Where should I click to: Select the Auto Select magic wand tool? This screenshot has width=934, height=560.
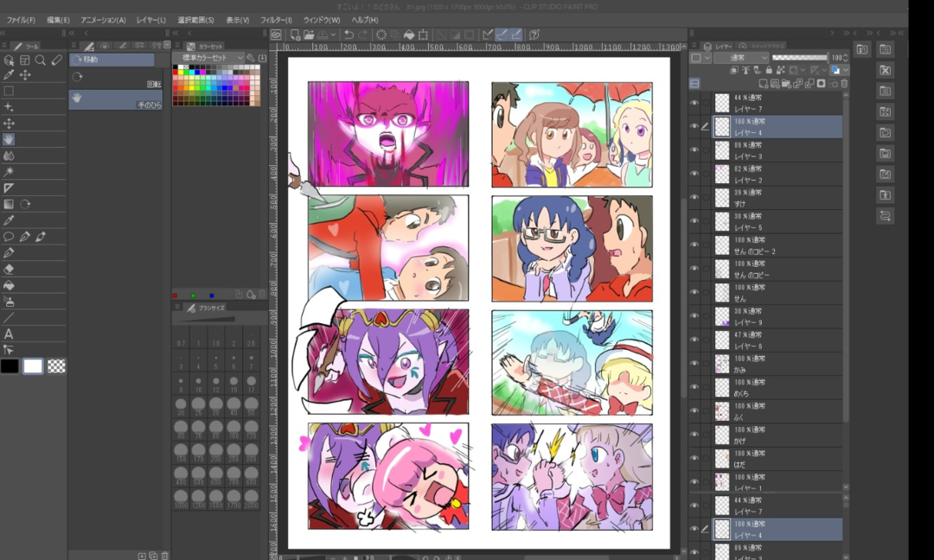click(x=9, y=172)
